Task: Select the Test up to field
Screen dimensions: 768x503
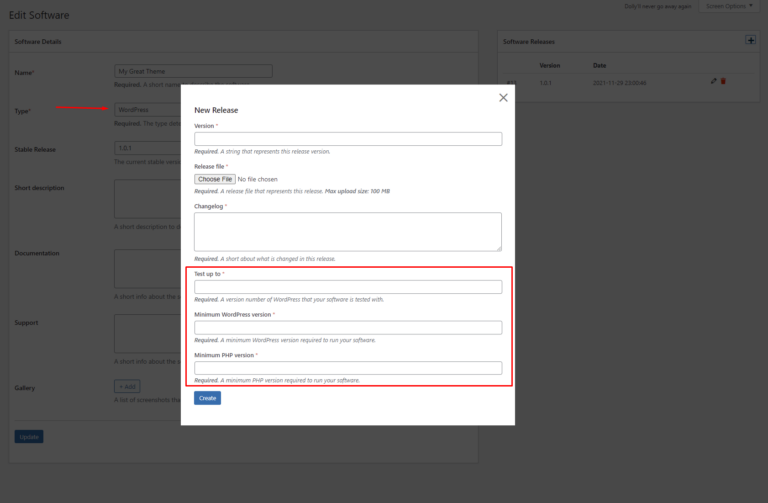Action: click(x=347, y=287)
